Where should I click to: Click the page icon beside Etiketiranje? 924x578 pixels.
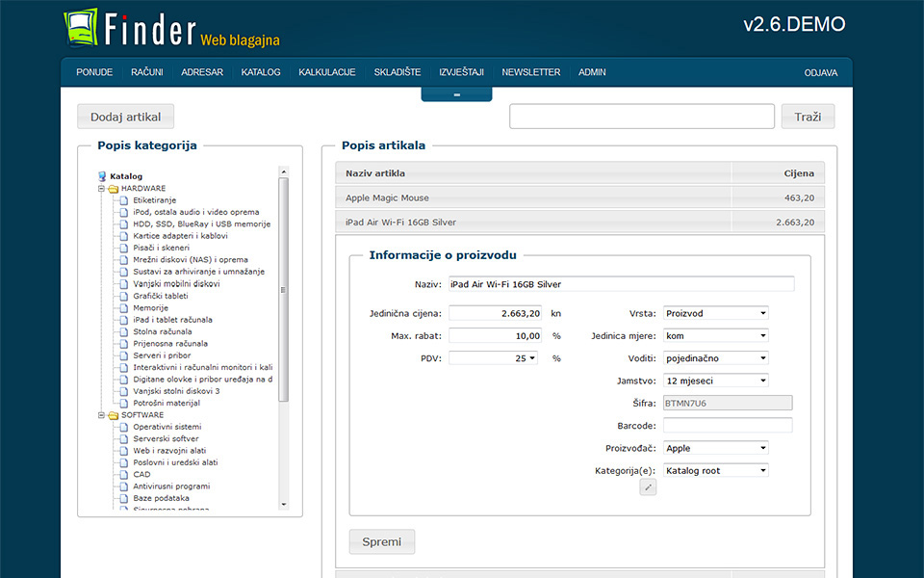click(x=123, y=200)
